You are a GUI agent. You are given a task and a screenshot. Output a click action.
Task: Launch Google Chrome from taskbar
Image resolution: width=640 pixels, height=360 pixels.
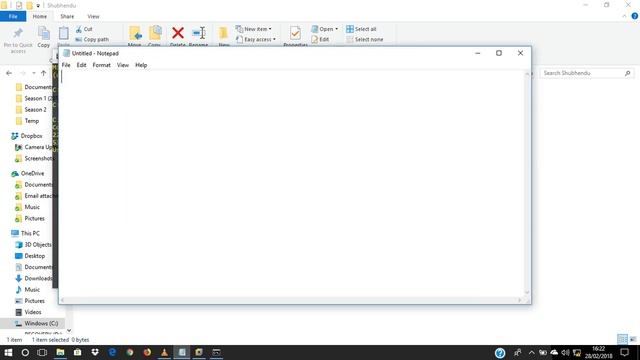[x=130, y=353]
